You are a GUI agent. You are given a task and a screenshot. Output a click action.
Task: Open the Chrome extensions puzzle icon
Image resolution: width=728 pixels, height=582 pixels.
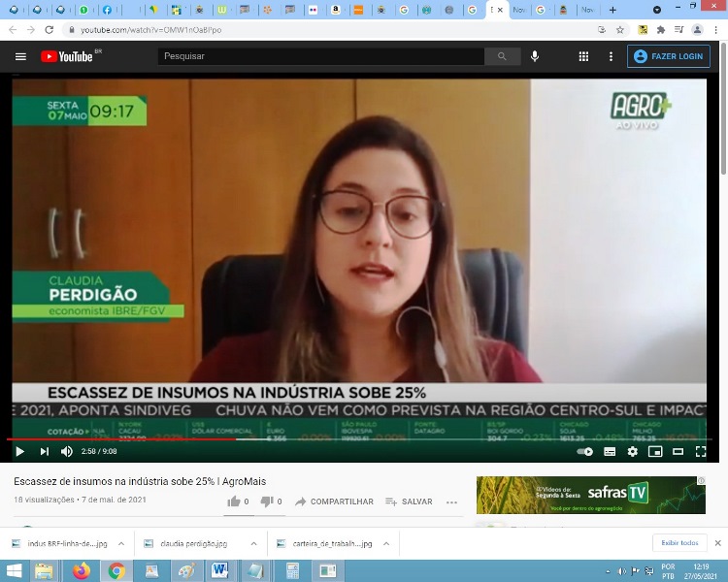pos(661,30)
